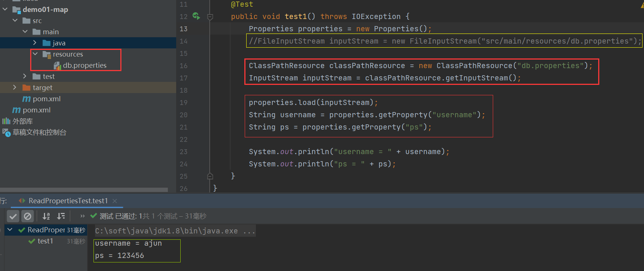Select 草稿文件和控制台 entry
Image resolution: width=644 pixels, height=271 pixels.
[39, 132]
